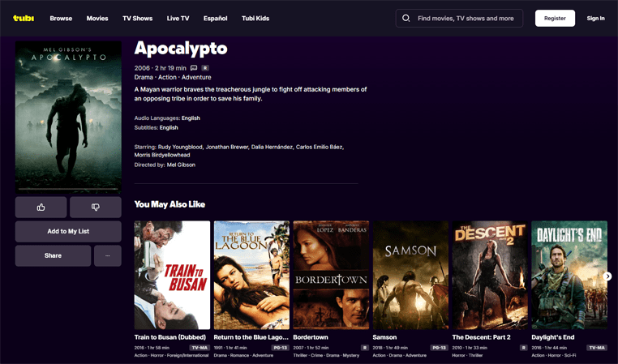618x364 pixels.
Task: Click the Register button
Action: coord(555,18)
